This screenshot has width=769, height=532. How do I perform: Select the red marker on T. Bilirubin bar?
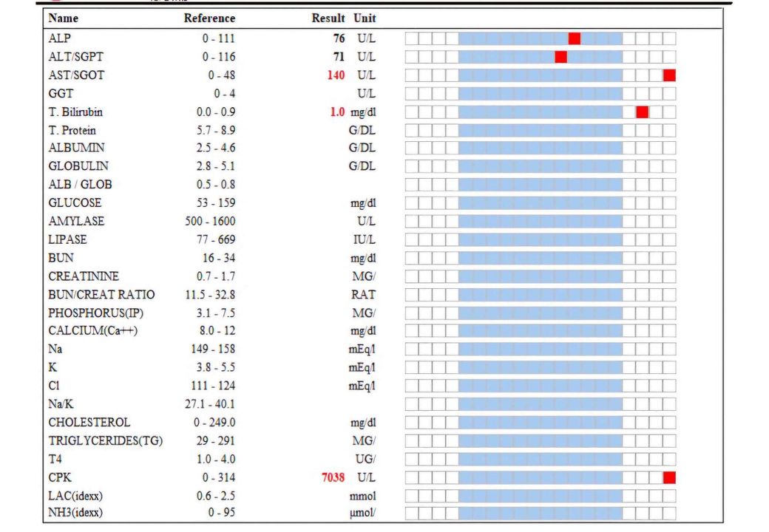coord(642,112)
